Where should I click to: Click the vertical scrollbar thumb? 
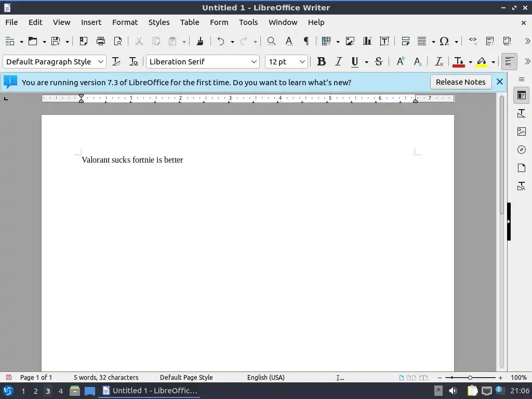point(502,155)
